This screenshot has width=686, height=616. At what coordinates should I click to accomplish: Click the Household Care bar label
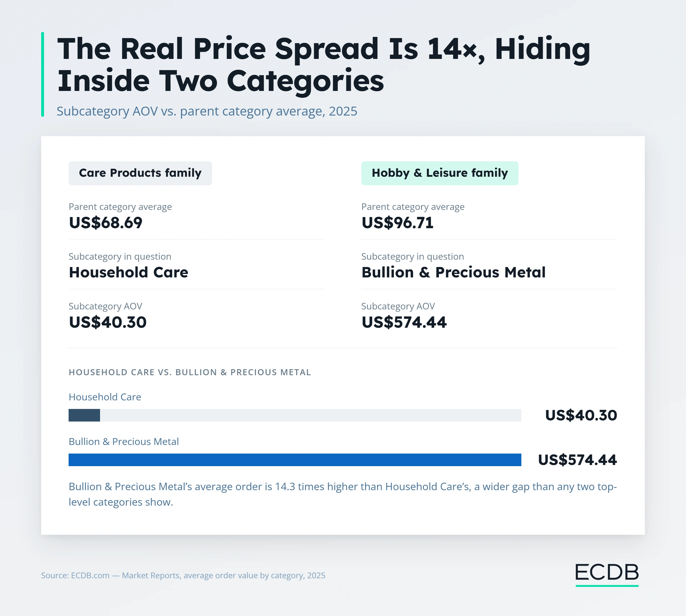[105, 397]
